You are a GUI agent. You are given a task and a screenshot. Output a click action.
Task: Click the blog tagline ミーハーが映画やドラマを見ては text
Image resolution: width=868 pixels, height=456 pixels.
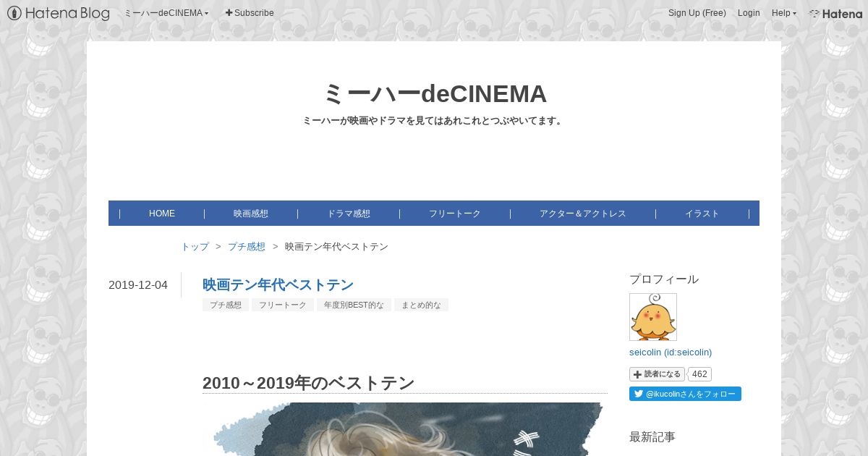[434, 121]
